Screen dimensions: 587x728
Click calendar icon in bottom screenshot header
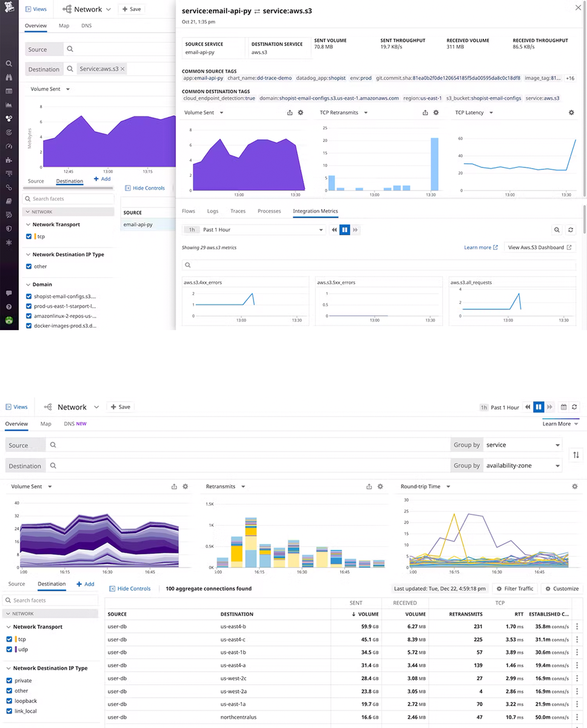coord(563,407)
